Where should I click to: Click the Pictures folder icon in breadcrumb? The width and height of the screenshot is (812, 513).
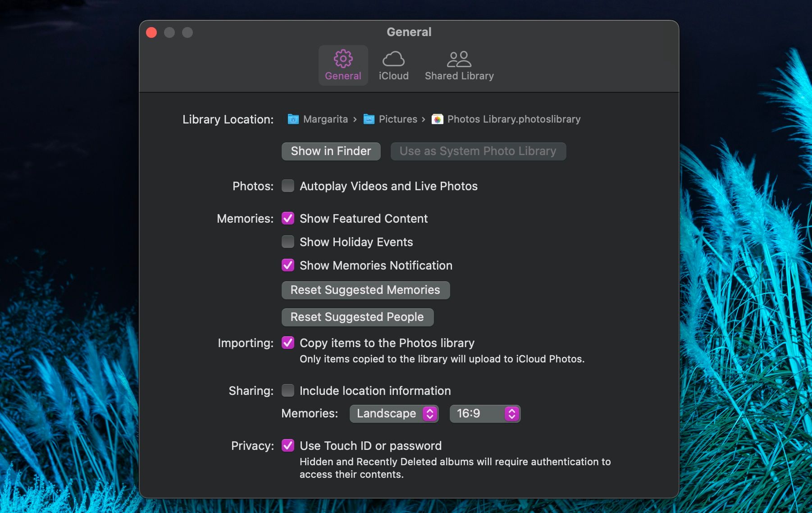[369, 119]
